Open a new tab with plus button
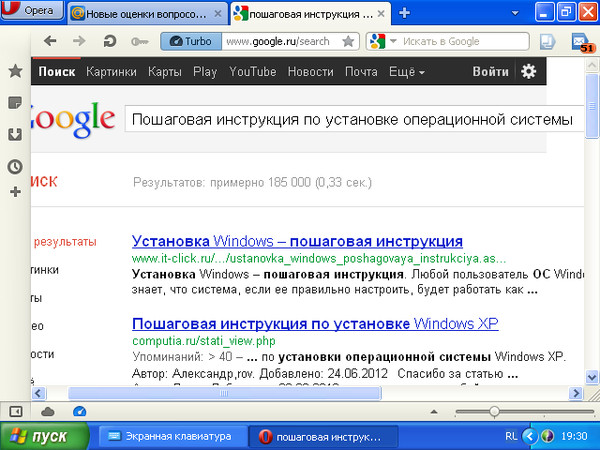600x450 pixels. (404, 13)
